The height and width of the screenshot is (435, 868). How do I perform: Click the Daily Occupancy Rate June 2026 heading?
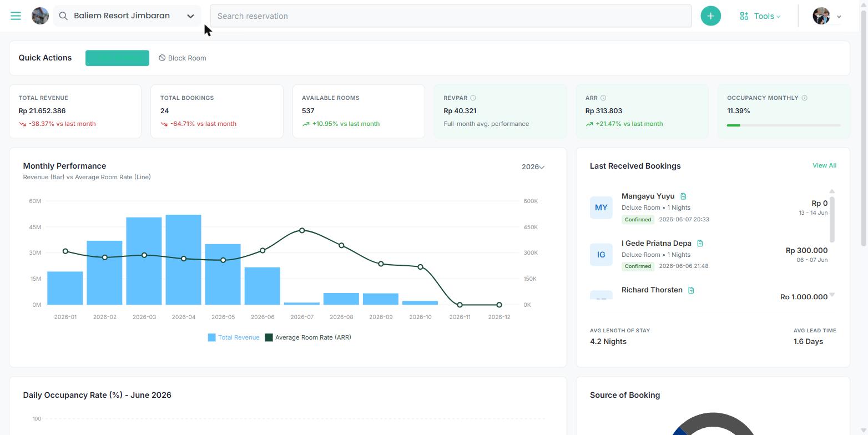click(97, 395)
